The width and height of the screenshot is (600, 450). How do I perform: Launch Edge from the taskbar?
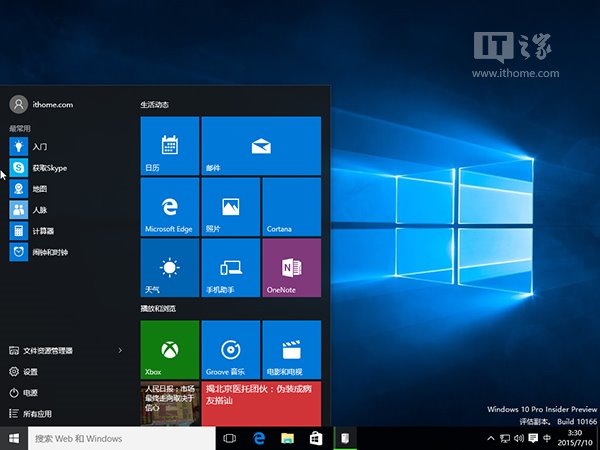click(x=259, y=439)
